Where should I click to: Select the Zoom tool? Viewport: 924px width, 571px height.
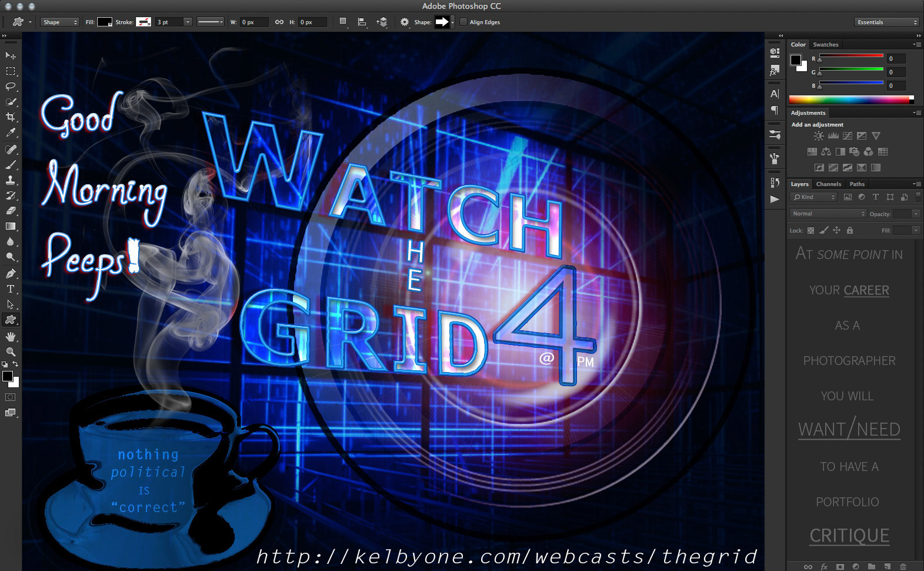(x=11, y=351)
